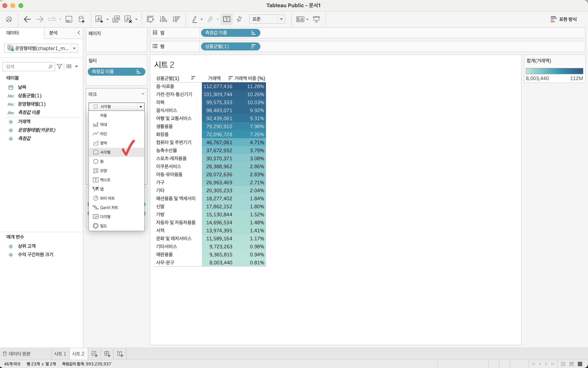Click the Presentation mode icon

pos(316,19)
